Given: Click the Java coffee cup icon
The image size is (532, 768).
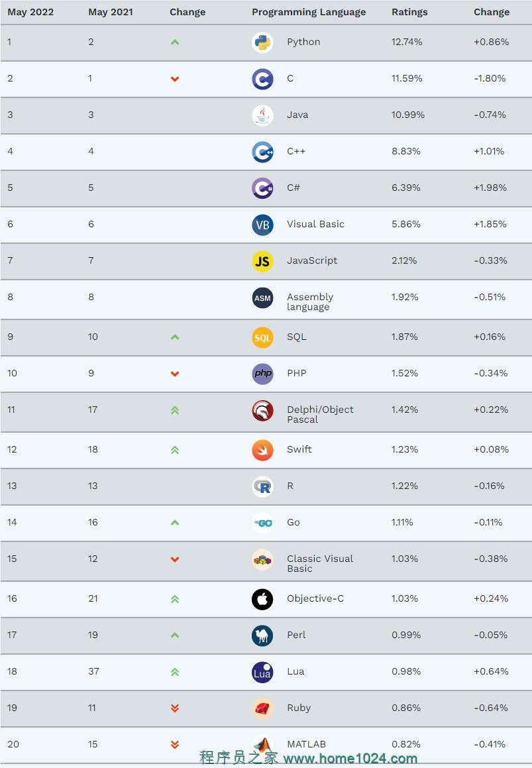Looking at the screenshot, I should (262, 115).
